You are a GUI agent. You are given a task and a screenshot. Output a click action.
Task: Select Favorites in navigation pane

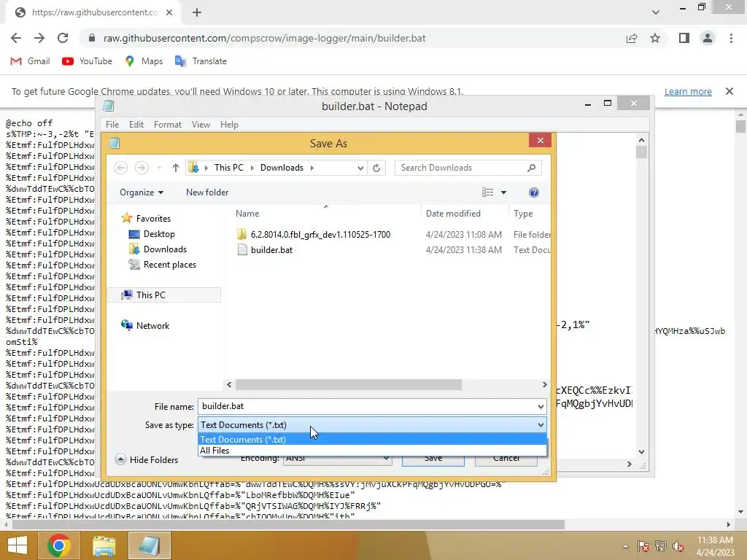(146, 218)
